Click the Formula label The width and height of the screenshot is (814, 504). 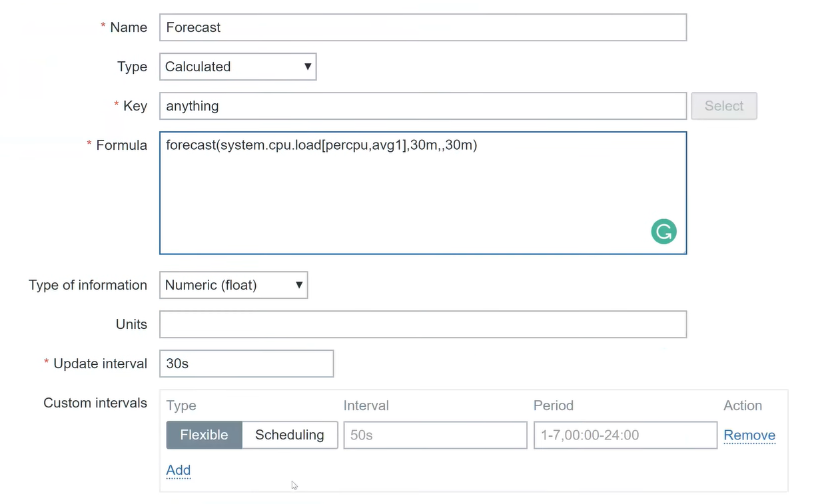[x=121, y=145]
